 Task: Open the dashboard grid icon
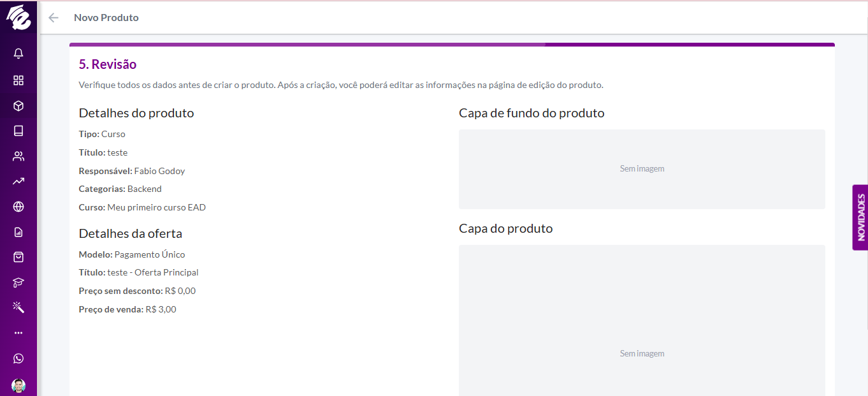point(18,80)
